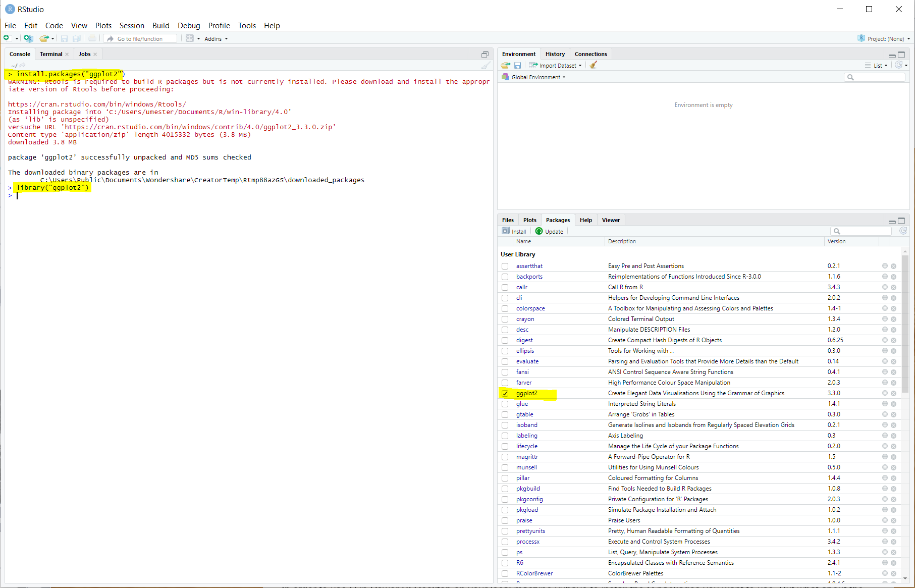Click the clear console broom icon
This screenshot has width=915, height=588.
click(x=485, y=65)
